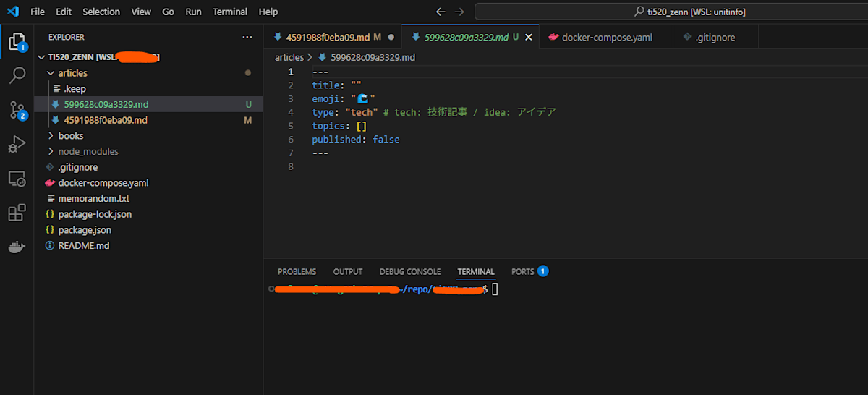Click the command center search box

coord(671,12)
